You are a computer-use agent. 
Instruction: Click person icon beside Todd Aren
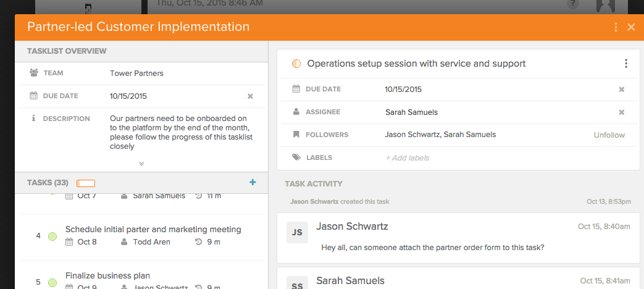(124, 242)
